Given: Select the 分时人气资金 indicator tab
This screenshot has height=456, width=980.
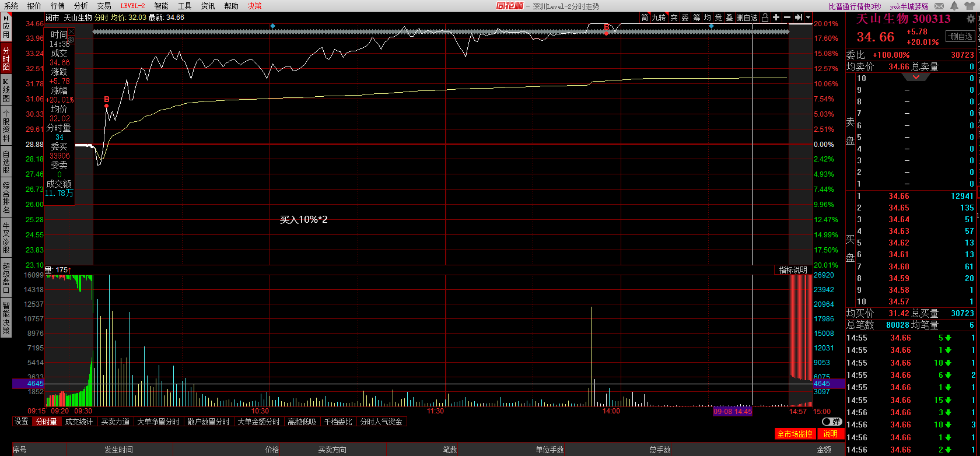Looking at the screenshot, I should pos(381,422).
